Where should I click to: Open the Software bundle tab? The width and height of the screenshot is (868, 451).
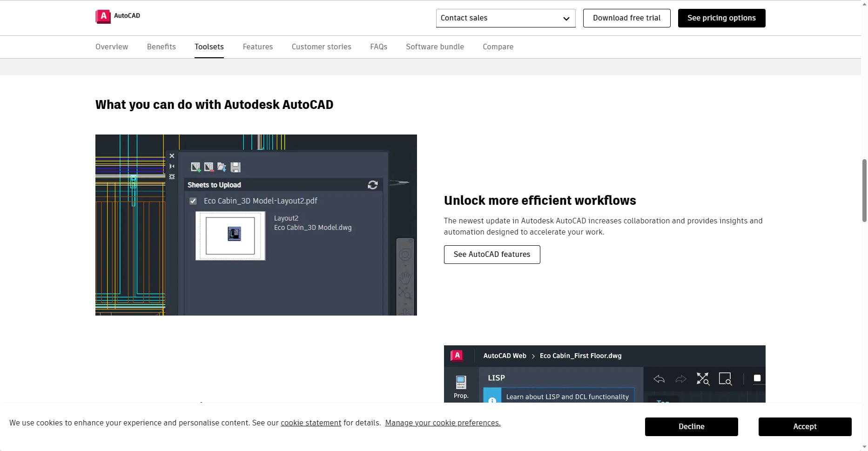tap(435, 47)
